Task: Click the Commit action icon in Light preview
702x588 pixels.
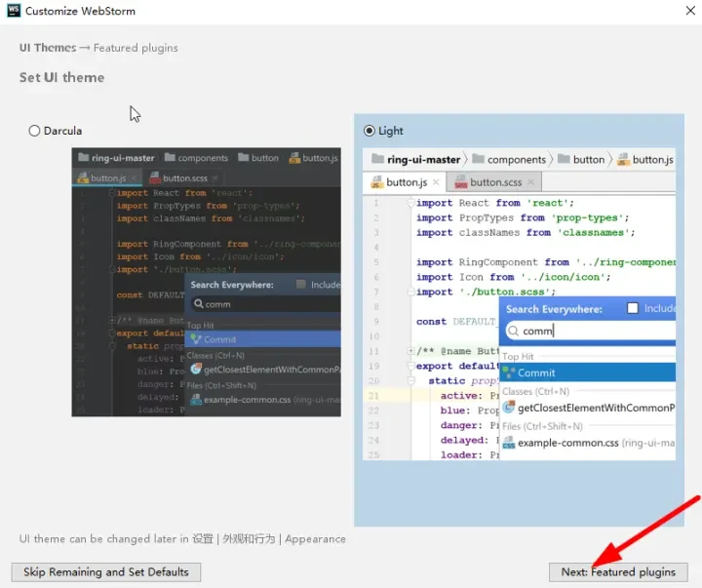Action: (508, 372)
